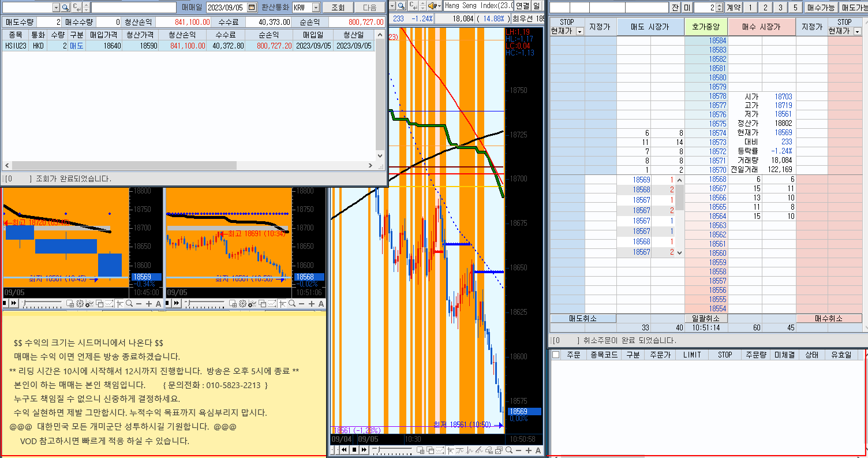Viewport: 868px width, 458px height.
Task: Click the magnifier zoom icon in main chart toolbar
Action: (x=509, y=450)
